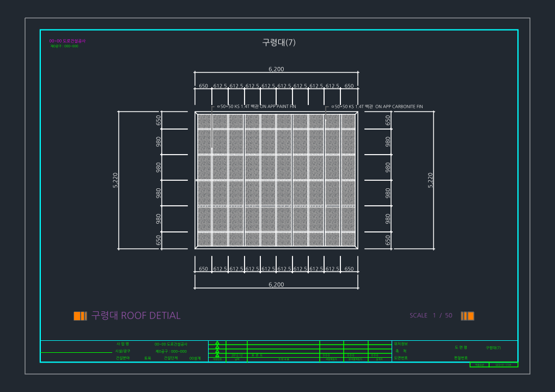Click the orange marker next to SCALE text
Screen dimensions: 555x392
[x=467, y=316]
